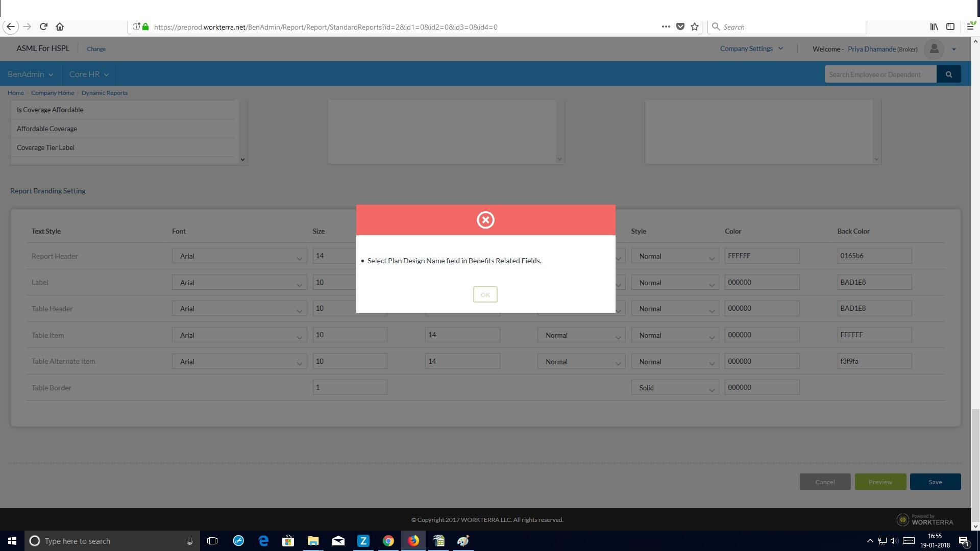Expand Company Settings dropdown
This screenshot has height=551, width=980.
751,49
